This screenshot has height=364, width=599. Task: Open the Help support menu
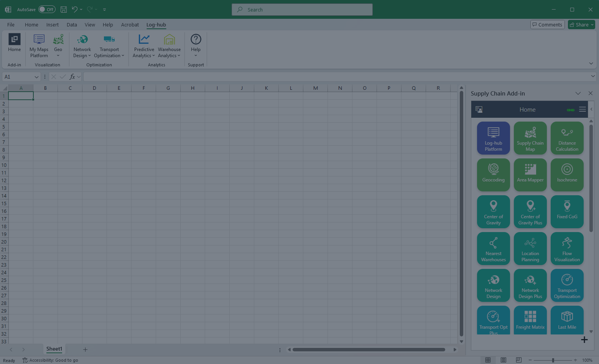point(196,46)
